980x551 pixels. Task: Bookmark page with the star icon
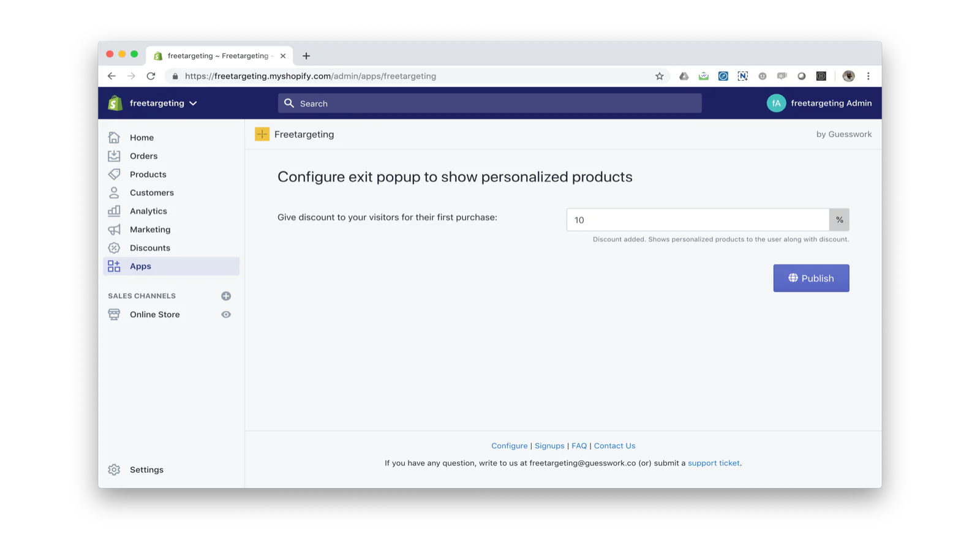point(659,76)
